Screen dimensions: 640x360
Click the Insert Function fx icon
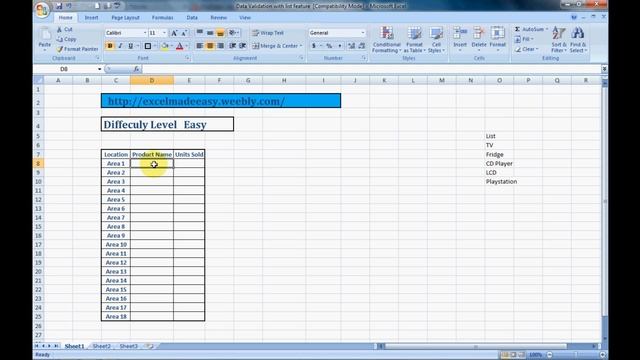point(136,69)
